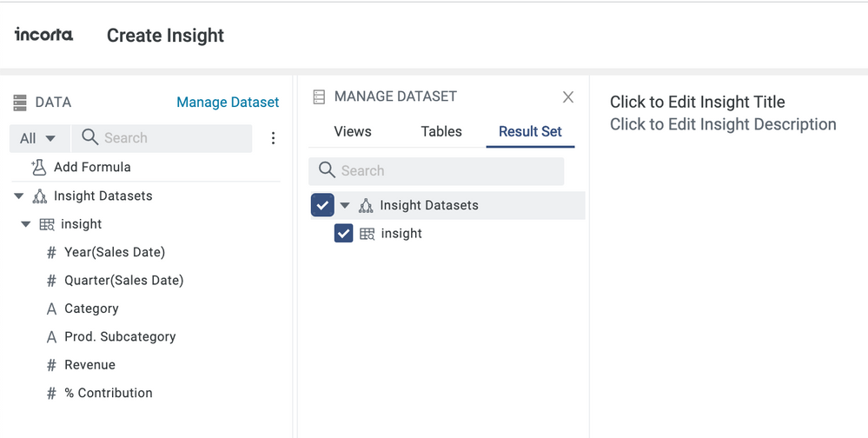Open the three-dot more options menu
This screenshot has height=438, width=868.
273,138
